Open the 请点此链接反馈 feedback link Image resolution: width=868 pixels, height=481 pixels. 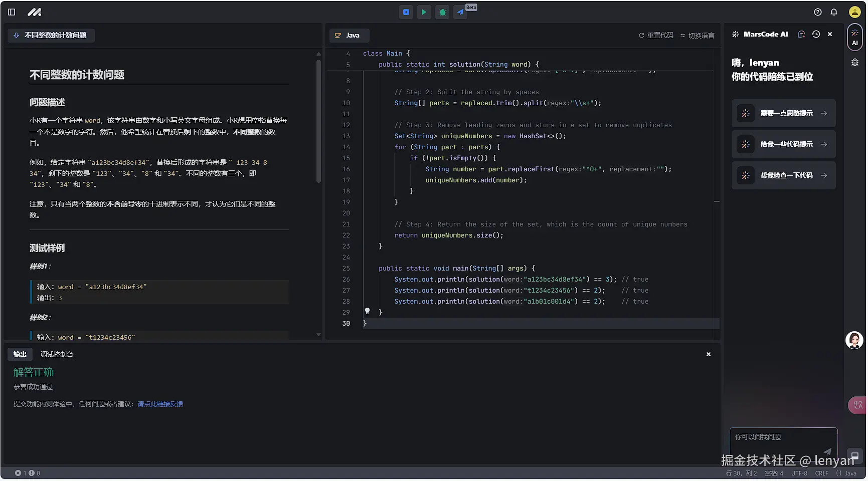pyautogui.click(x=160, y=404)
